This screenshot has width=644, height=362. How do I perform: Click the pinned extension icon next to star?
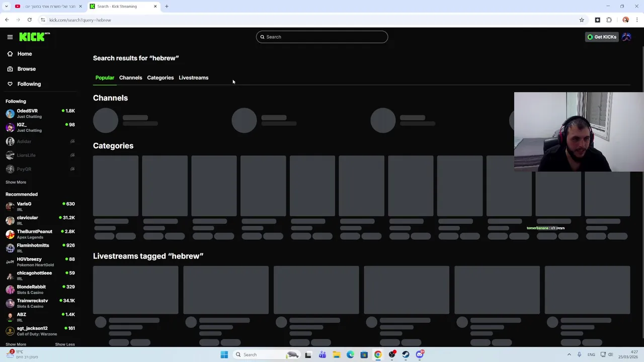(597, 20)
